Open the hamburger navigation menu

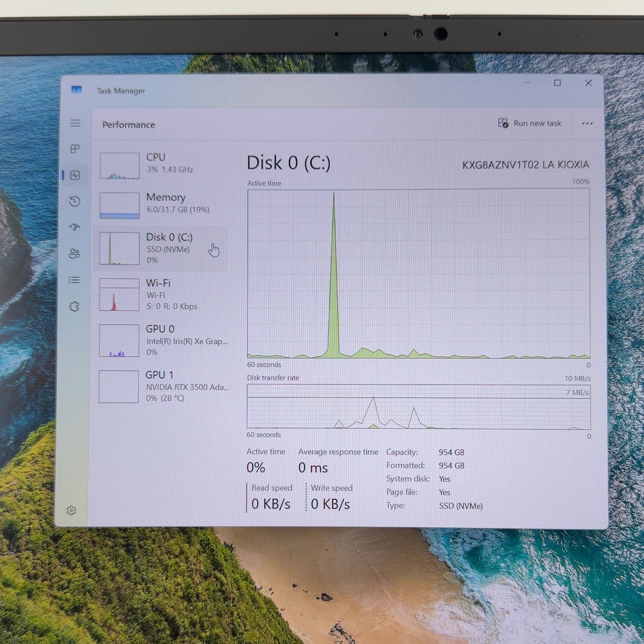tap(76, 123)
